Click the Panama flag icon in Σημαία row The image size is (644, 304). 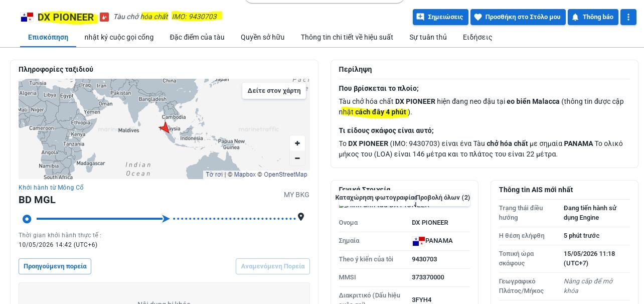click(418, 241)
